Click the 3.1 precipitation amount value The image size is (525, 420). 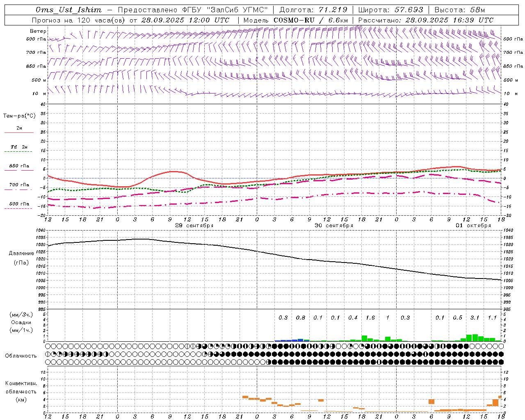click(x=475, y=317)
